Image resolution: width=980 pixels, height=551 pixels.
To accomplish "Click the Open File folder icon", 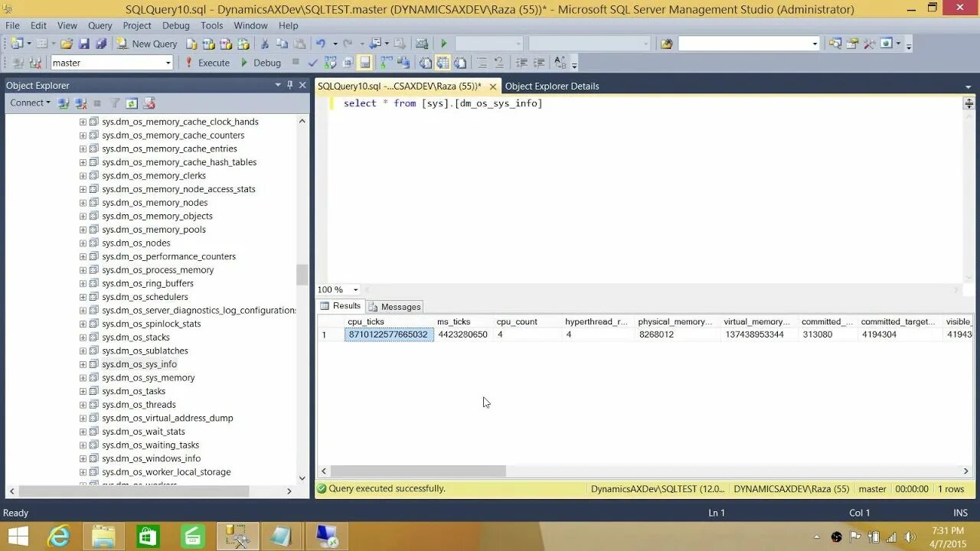I will click(67, 44).
